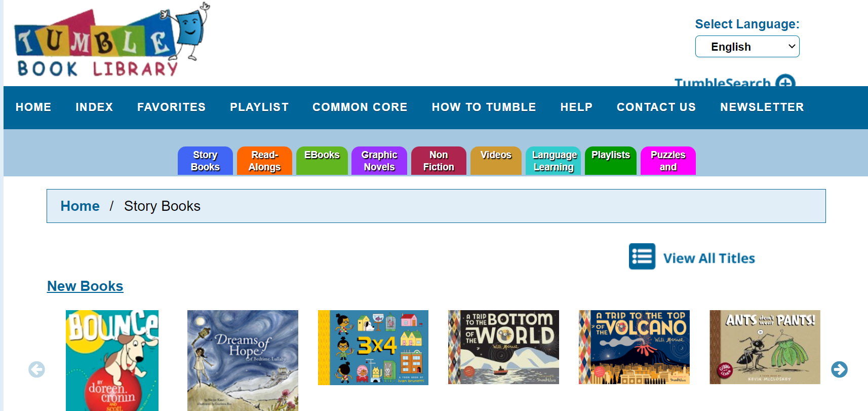
Task: Click the View All Titles list icon
Action: click(642, 256)
